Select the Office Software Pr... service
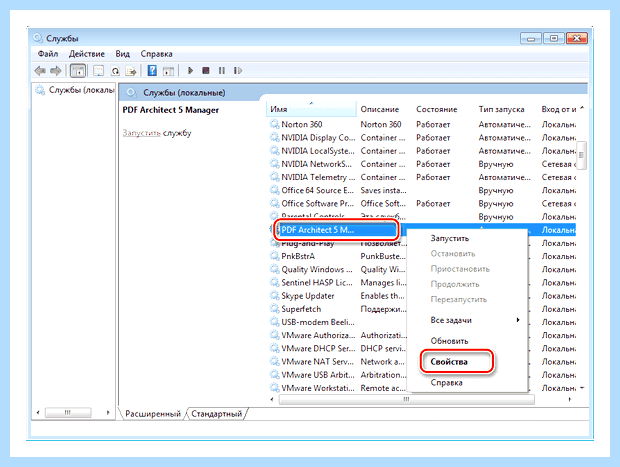The height and width of the screenshot is (467, 620). (318, 203)
